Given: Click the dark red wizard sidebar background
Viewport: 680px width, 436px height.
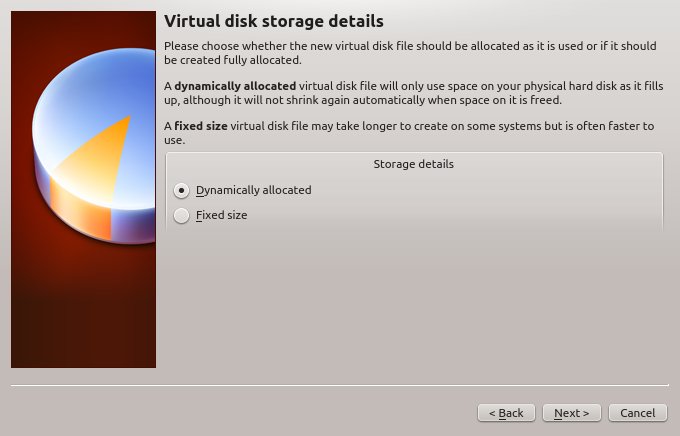Looking at the screenshot, I should pyautogui.click(x=83, y=312).
